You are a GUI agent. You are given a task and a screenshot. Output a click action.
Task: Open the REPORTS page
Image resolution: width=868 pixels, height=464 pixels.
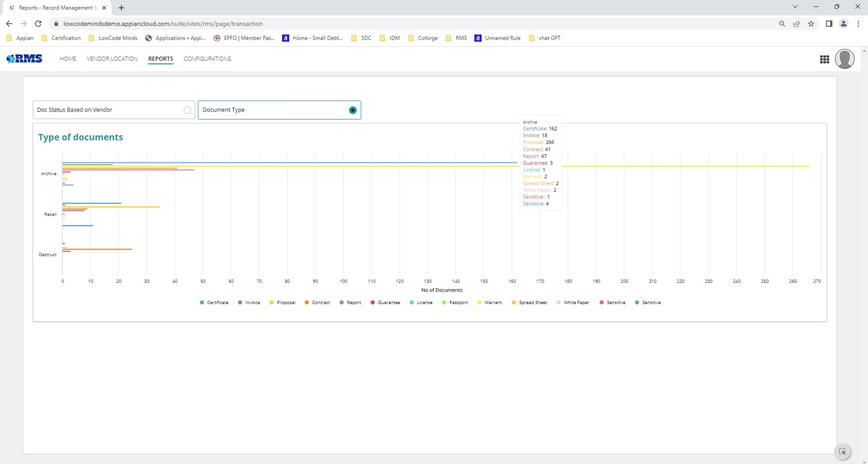(x=160, y=59)
